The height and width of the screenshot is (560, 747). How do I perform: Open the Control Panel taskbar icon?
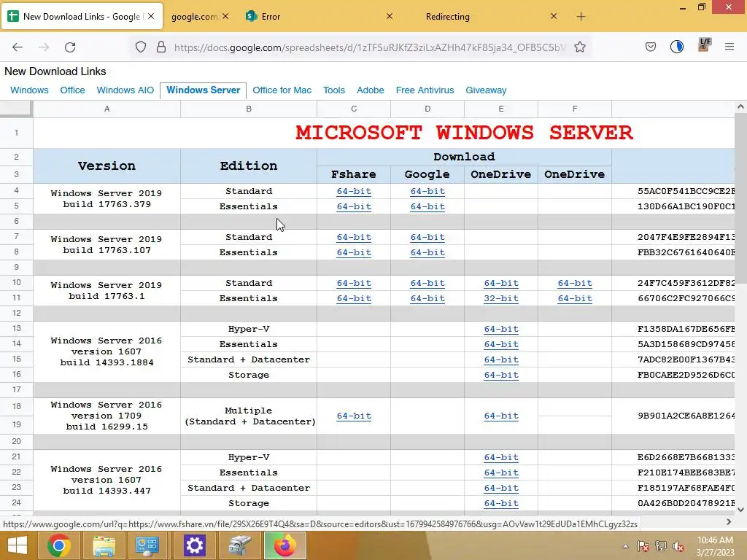click(x=147, y=545)
